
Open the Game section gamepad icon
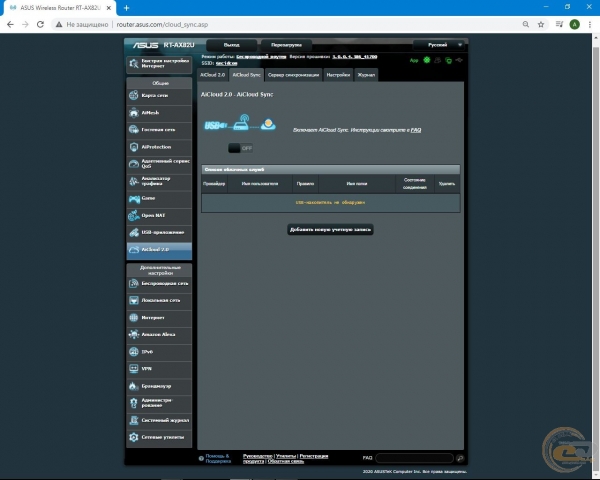click(x=134, y=199)
